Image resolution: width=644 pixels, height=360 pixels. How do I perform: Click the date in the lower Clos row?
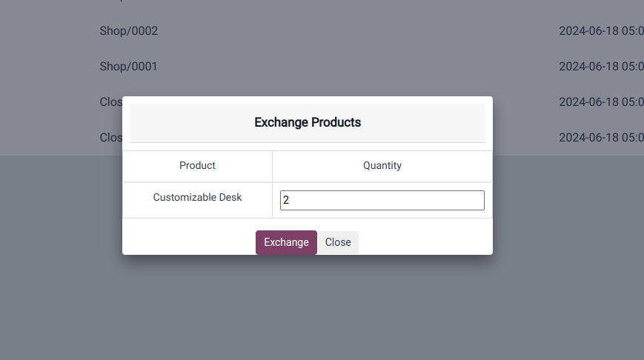tap(601, 137)
